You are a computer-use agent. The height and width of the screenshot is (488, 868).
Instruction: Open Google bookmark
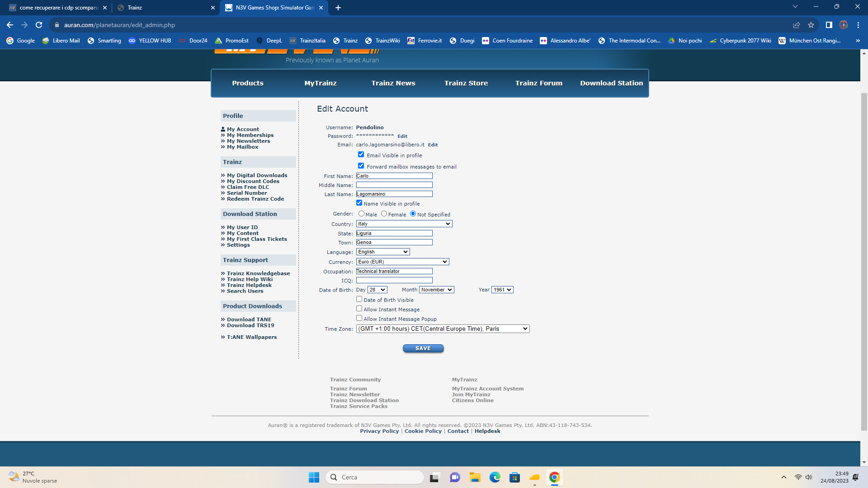tap(21, 41)
